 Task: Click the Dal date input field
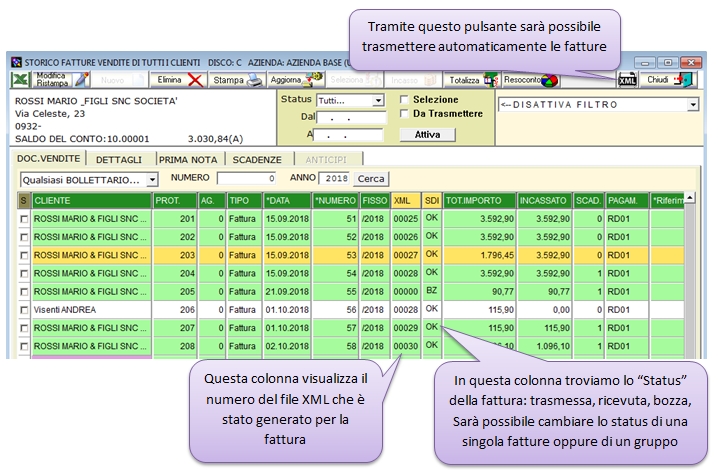(x=352, y=118)
